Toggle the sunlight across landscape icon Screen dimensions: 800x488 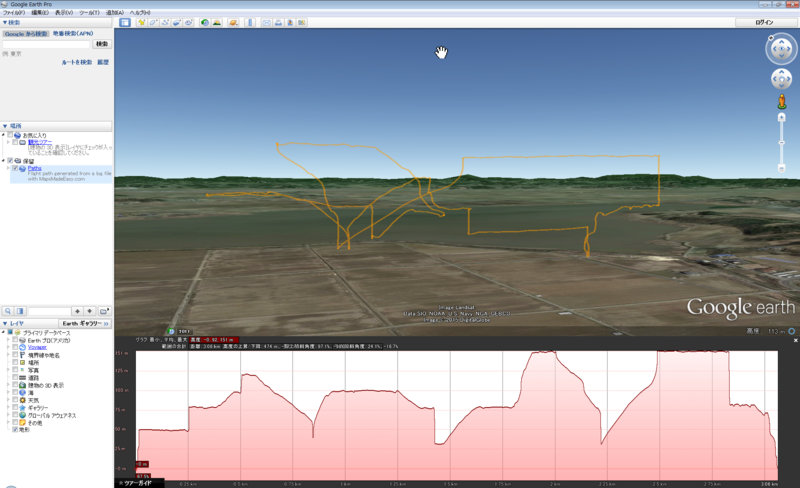coord(217,22)
